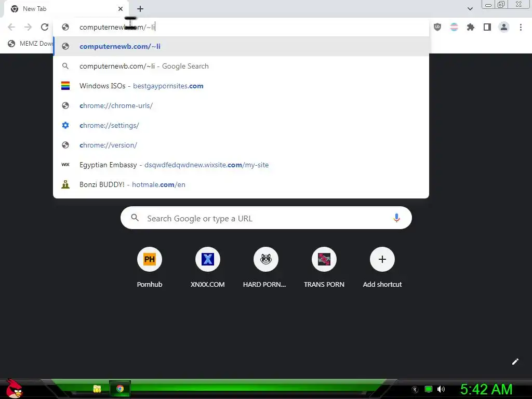The height and width of the screenshot is (399, 532).
Task: Open the panda-icon shortcut tile
Action: [265, 268]
